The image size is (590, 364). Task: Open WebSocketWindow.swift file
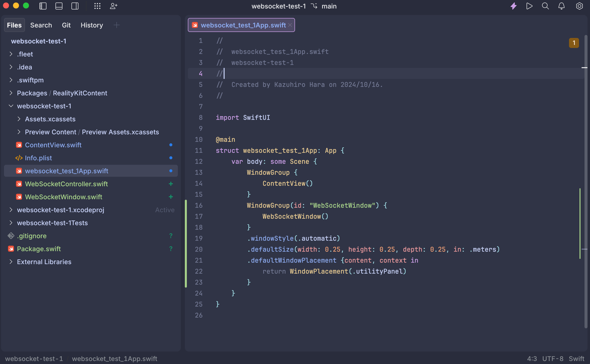point(91,197)
